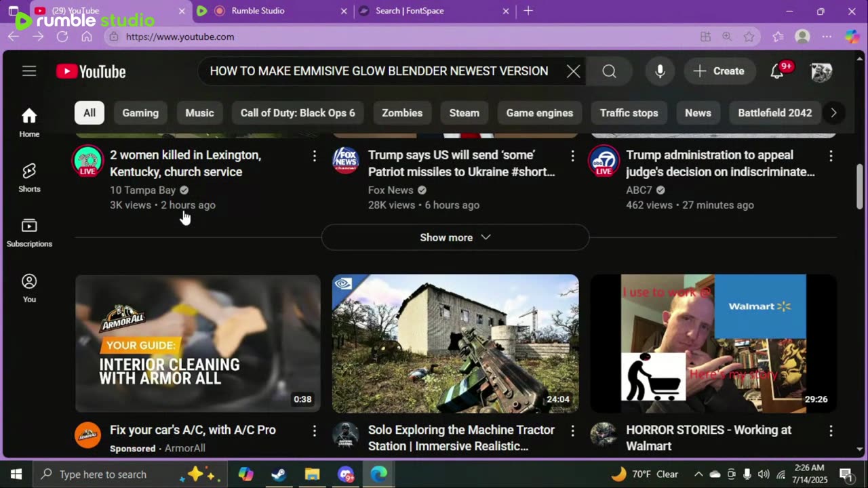
Task: Open the YouTube hamburger guide menu
Action: 29,71
